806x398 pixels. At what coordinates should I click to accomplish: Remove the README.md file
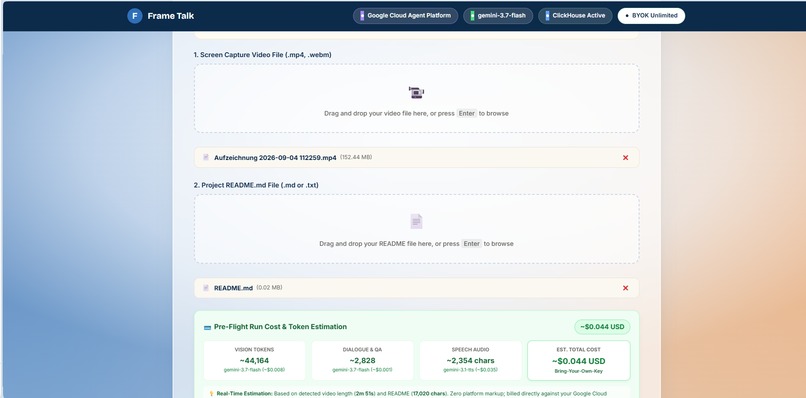pos(626,288)
